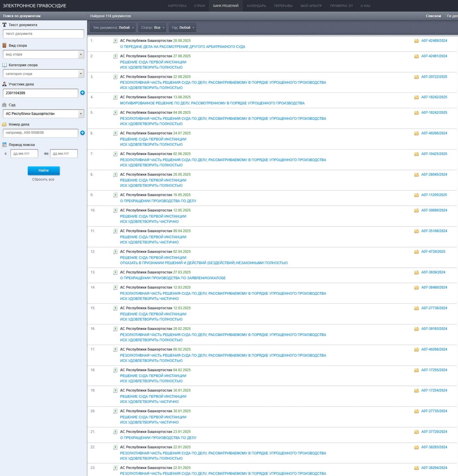Viewport: 458px width, 476px height.
Task: Click folder icon next to case А07-10425/2025
Action: tap(416, 154)
